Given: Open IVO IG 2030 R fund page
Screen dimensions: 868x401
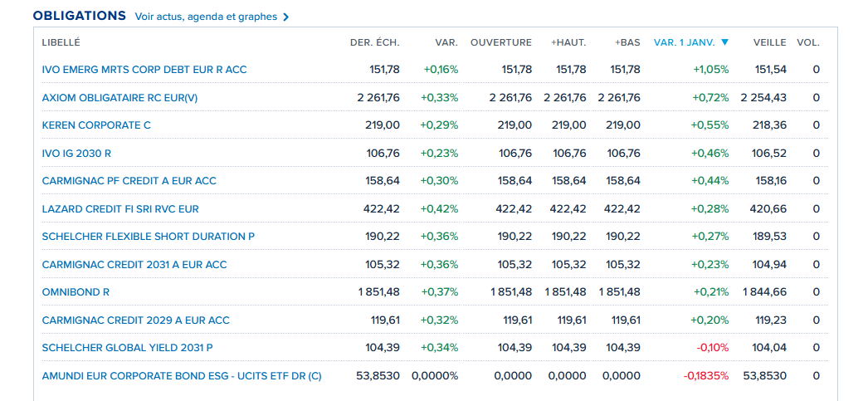Looking at the screenshot, I should click(76, 153).
